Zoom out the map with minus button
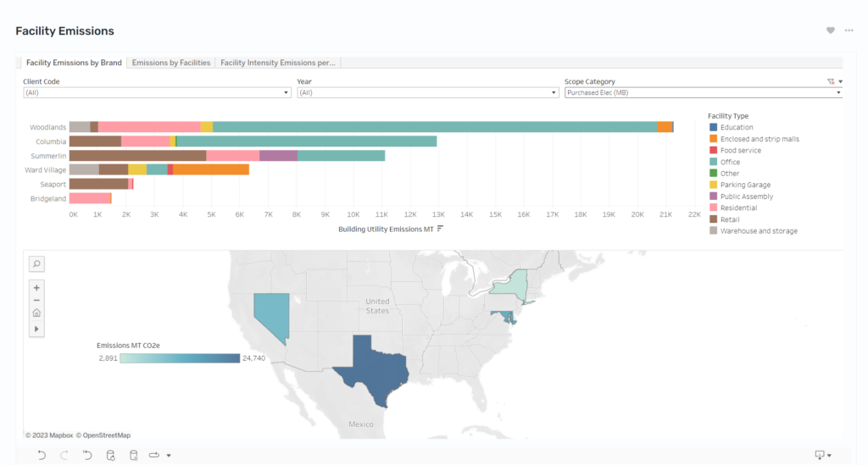The height and width of the screenshot is (465, 868). pos(36,300)
